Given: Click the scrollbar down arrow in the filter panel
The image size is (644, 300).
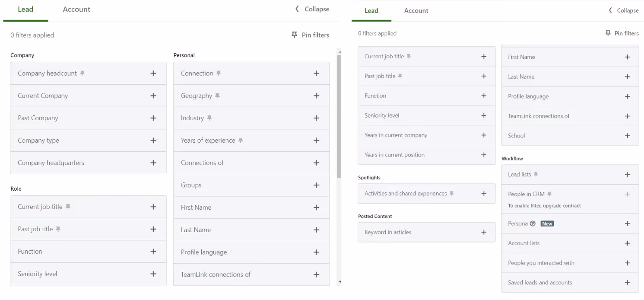Looking at the screenshot, I should [x=339, y=282].
